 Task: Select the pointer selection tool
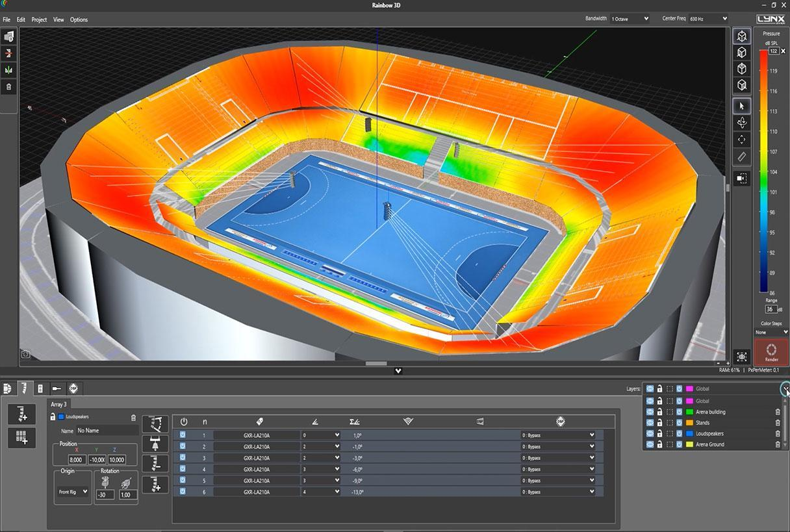742,105
